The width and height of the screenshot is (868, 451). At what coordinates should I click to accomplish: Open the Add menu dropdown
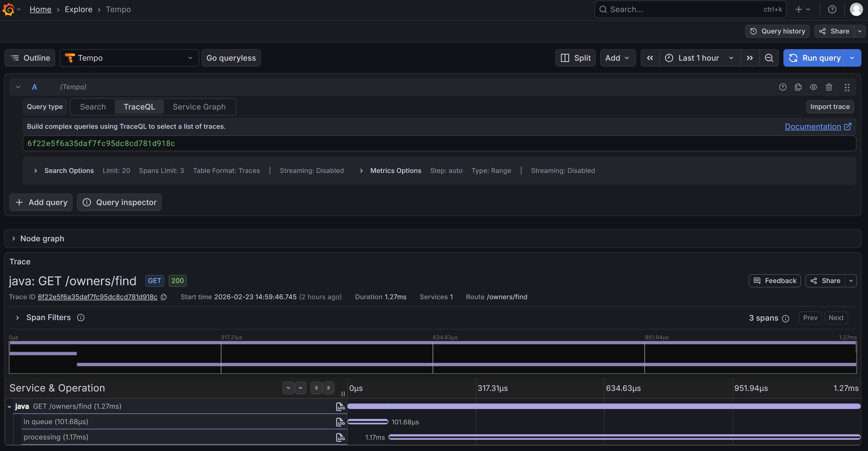(x=617, y=58)
